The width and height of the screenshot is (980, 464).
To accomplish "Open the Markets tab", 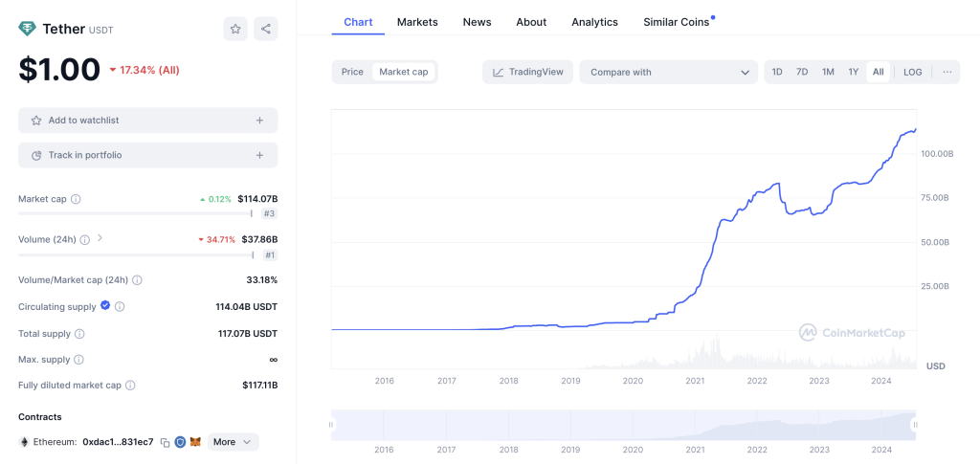I will 417,22.
